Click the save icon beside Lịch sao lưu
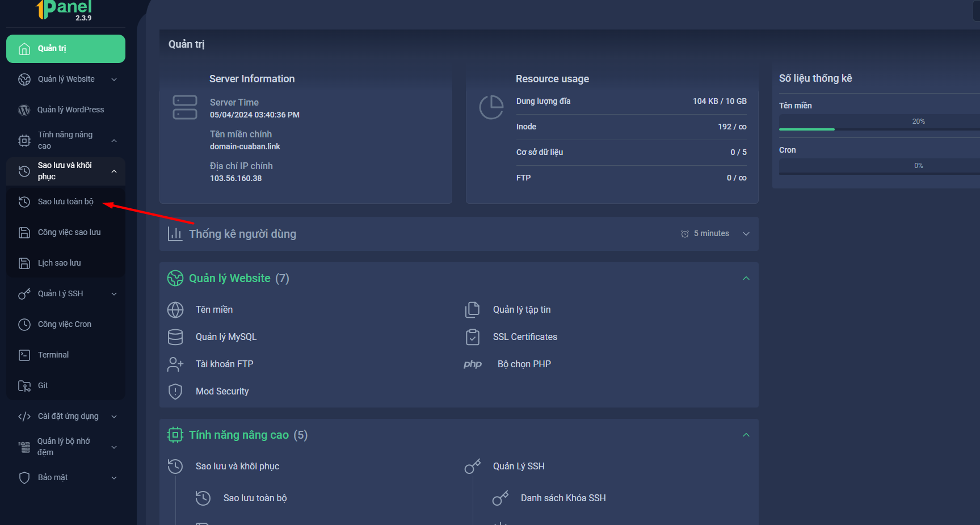Viewport: 980px width, 525px height. click(24, 263)
